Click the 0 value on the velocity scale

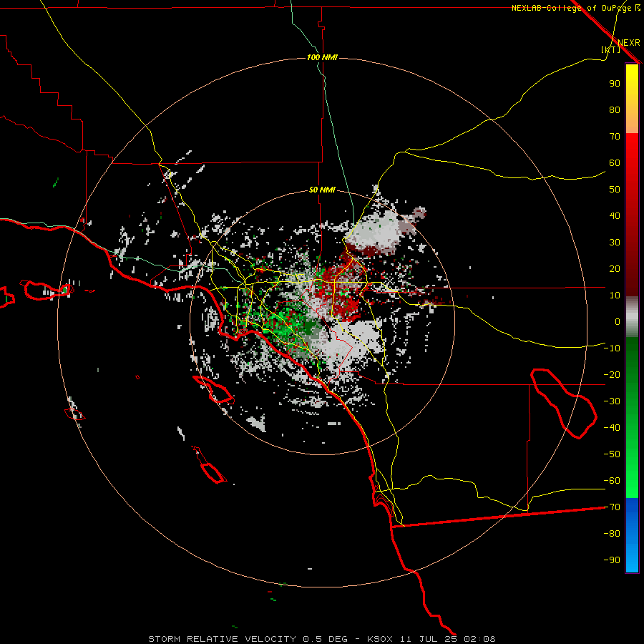click(x=618, y=321)
